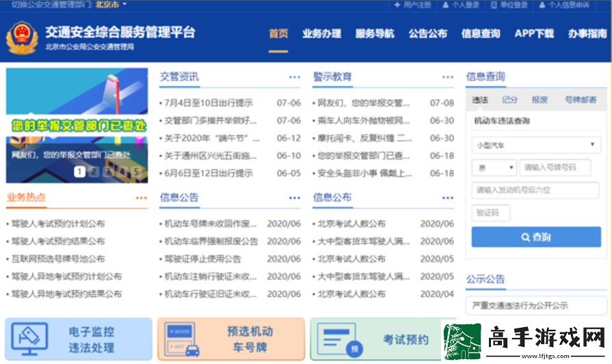Image resolution: width=612 pixels, height=364 pixels.
Task: Go to 首页 in the navigation
Action: [x=278, y=33]
